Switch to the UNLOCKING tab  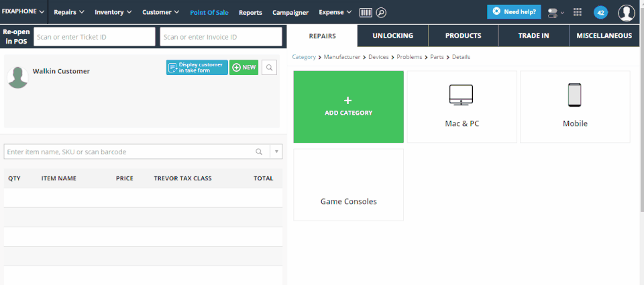[x=392, y=36]
